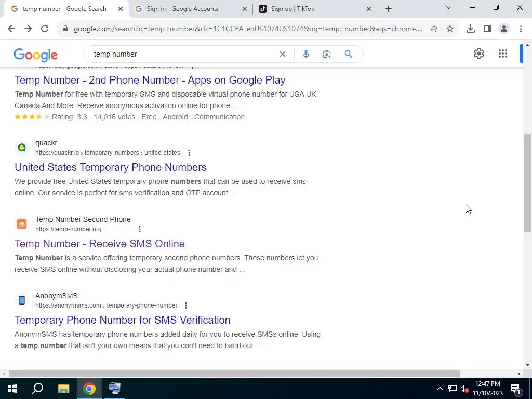
Task: Clear the search box text
Action: [x=282, y=54]
